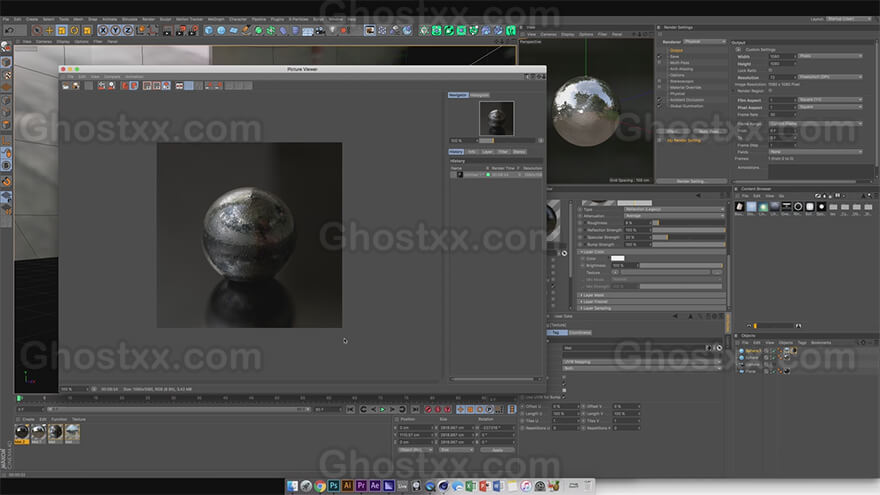
Task: Select the Rotate tool in top toolbar
Action: click(x=74, y=30)
